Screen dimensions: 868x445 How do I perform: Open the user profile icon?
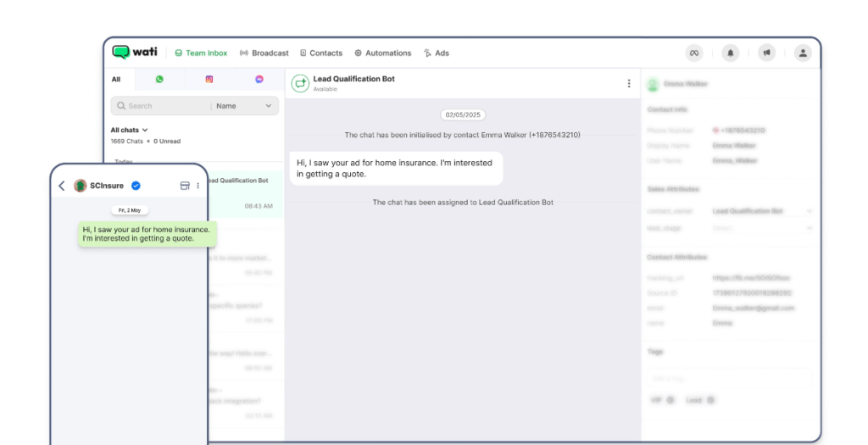(x=802, y=53)
